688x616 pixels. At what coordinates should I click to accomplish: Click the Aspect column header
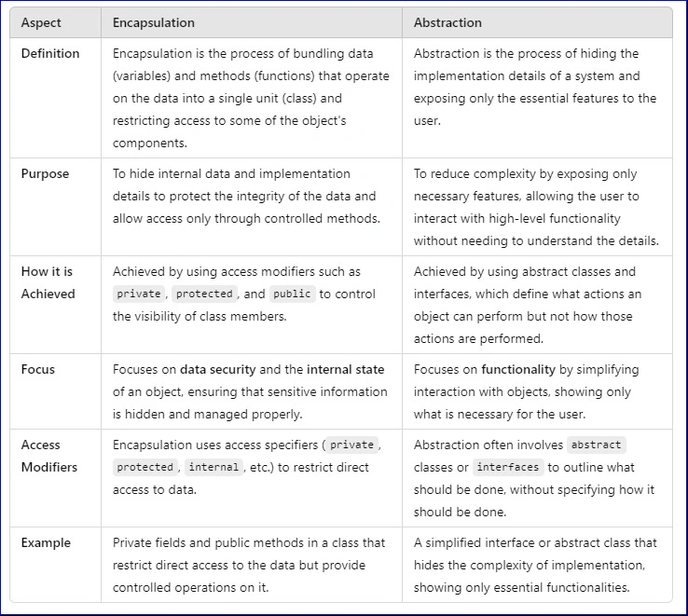pos(41,22)
